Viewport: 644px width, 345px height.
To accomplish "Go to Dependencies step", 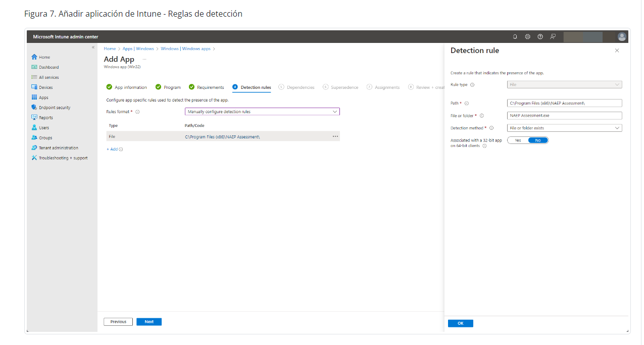I will pos(296,87).
